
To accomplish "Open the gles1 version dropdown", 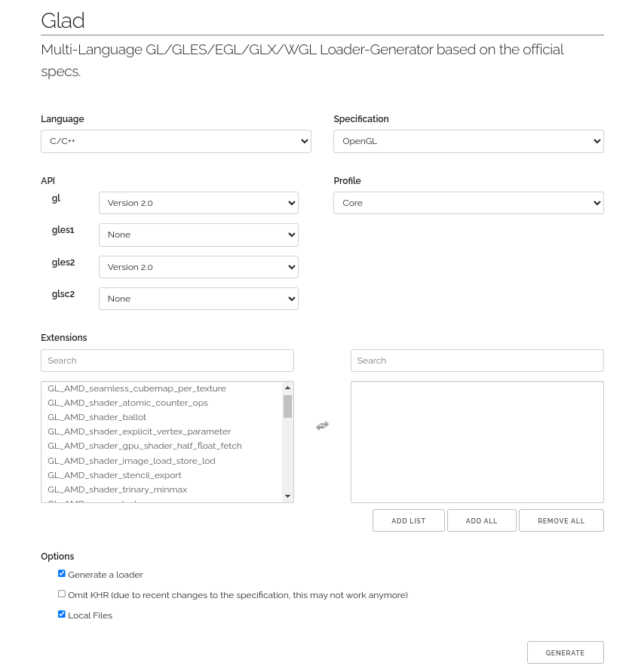I will click(x=198, y=235).
